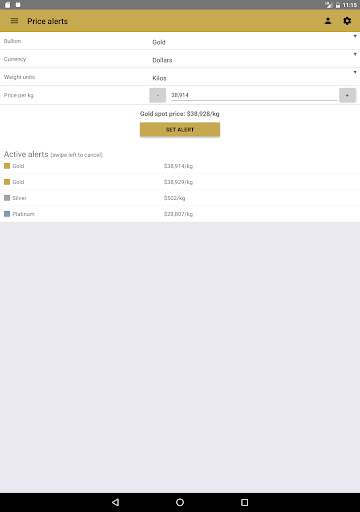Viewport: 360px width, 512px height.
Task: Decrease price with the minus button
Action: pos(158,95)
